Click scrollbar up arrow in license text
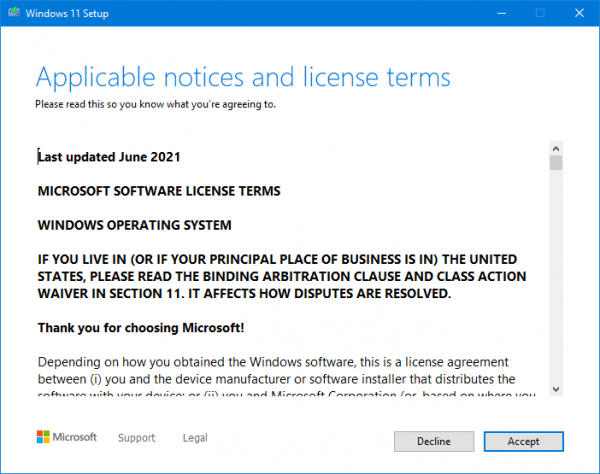 [556, 148]
